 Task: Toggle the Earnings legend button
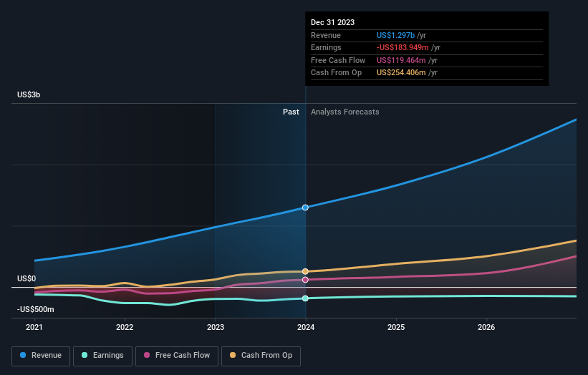[102, 356]
